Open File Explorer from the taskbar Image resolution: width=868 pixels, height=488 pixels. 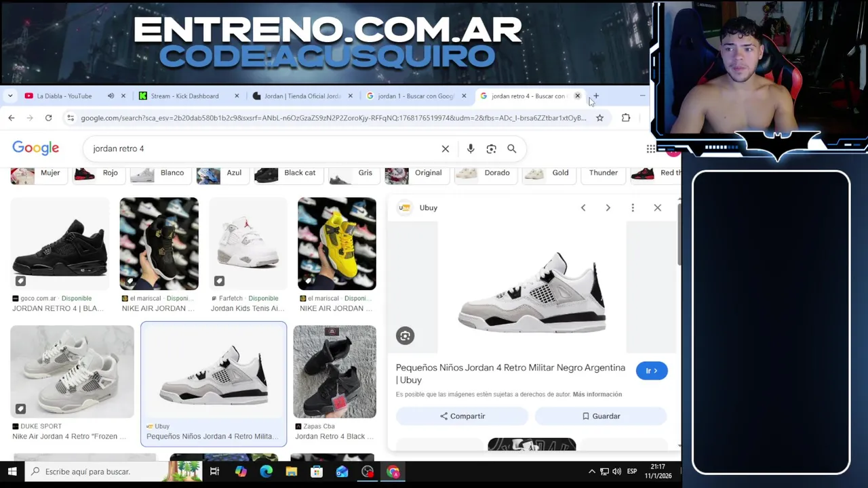click(292, 472)
